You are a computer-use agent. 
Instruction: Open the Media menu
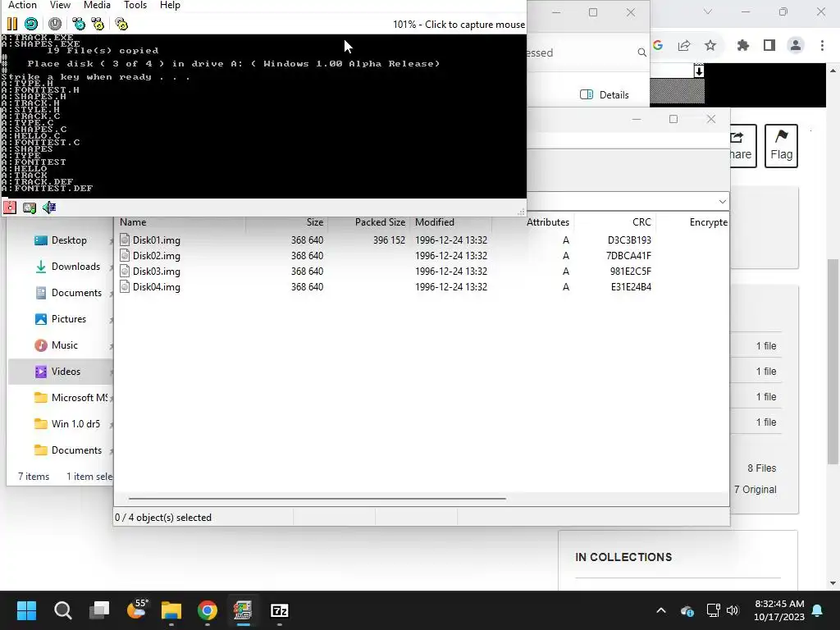pyautogui.click(x=97, y=5)
